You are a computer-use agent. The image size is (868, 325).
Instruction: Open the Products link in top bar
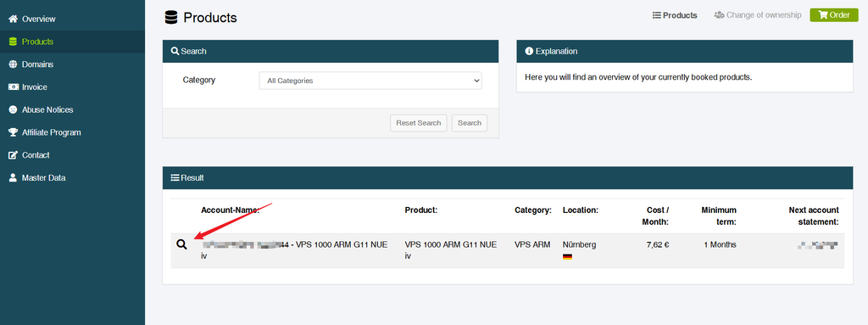click(x=675, y=15)
